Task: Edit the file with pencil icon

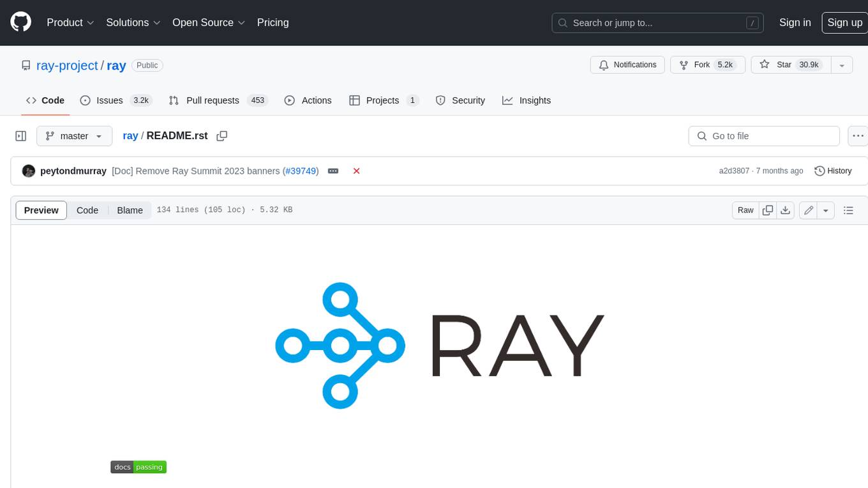Action: [809, 210]
